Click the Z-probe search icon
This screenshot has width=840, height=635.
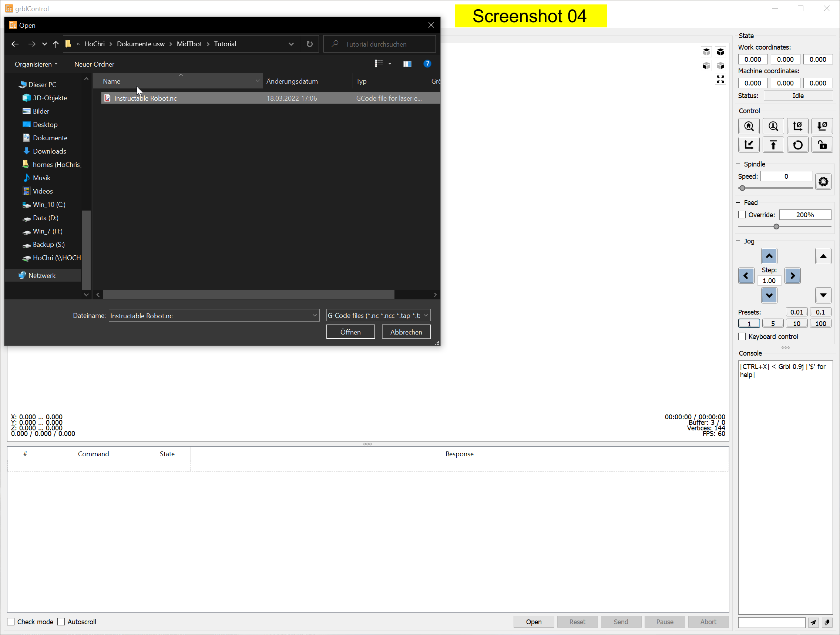(x=773, y=126)
